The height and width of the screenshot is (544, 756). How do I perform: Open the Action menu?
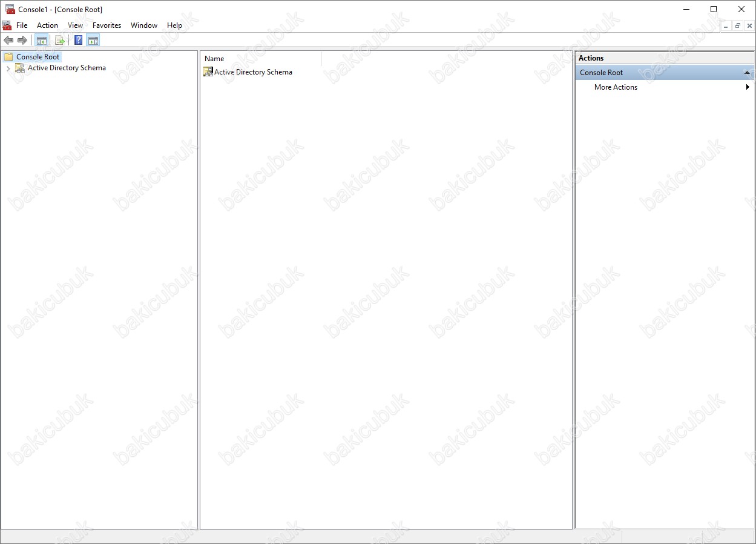[47, 25]
